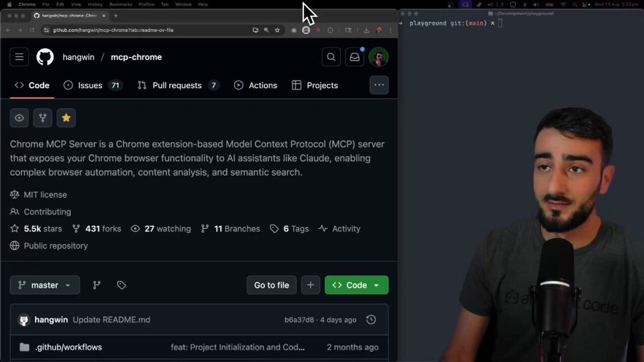
Task: Click the GitHub Octocat logo
Action: (45, 57)
